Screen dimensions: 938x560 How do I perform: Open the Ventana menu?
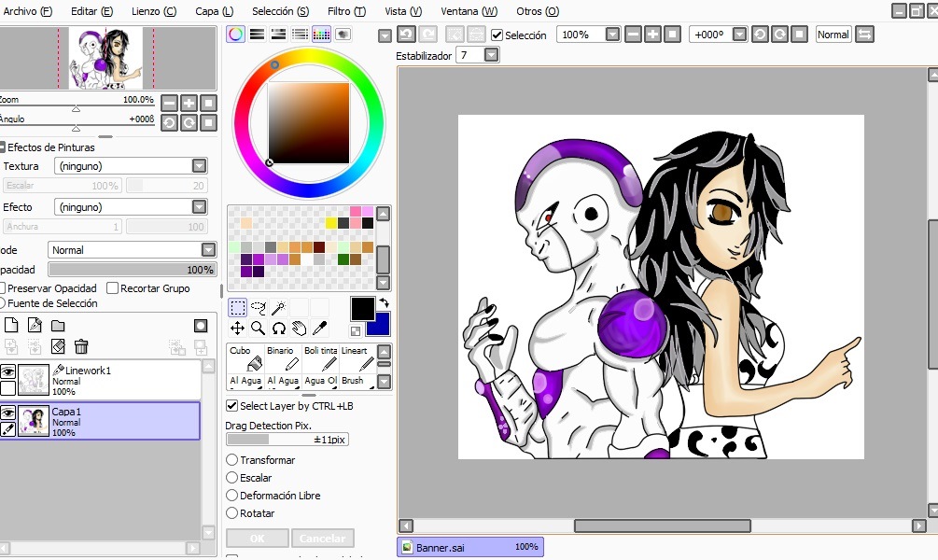tap(469, 11)
